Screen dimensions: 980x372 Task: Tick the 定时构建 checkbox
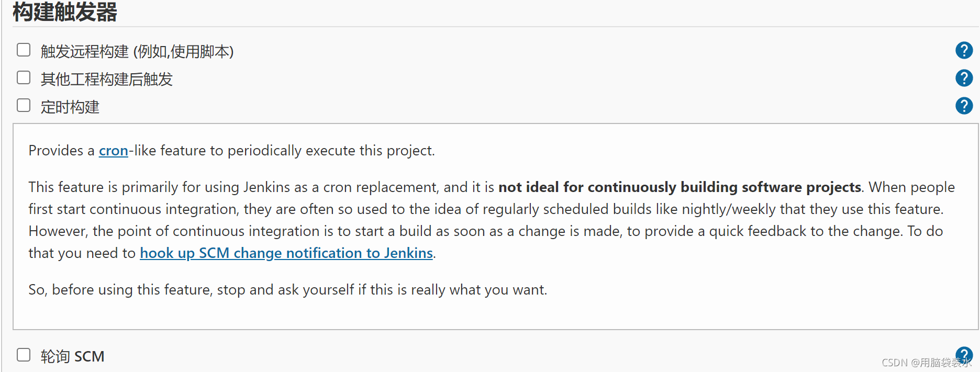[x=24, y=106]
